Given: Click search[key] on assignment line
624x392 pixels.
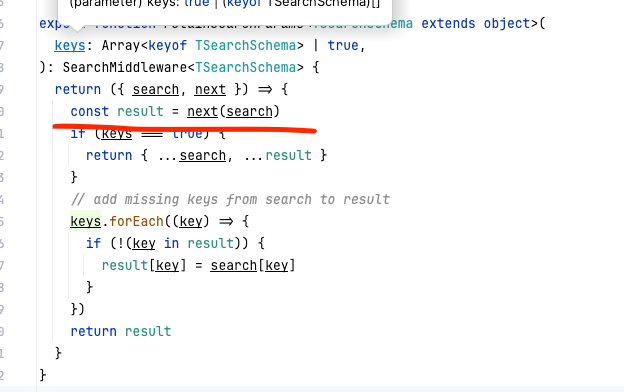Looking at the screenshot, I should coord(253,265).
